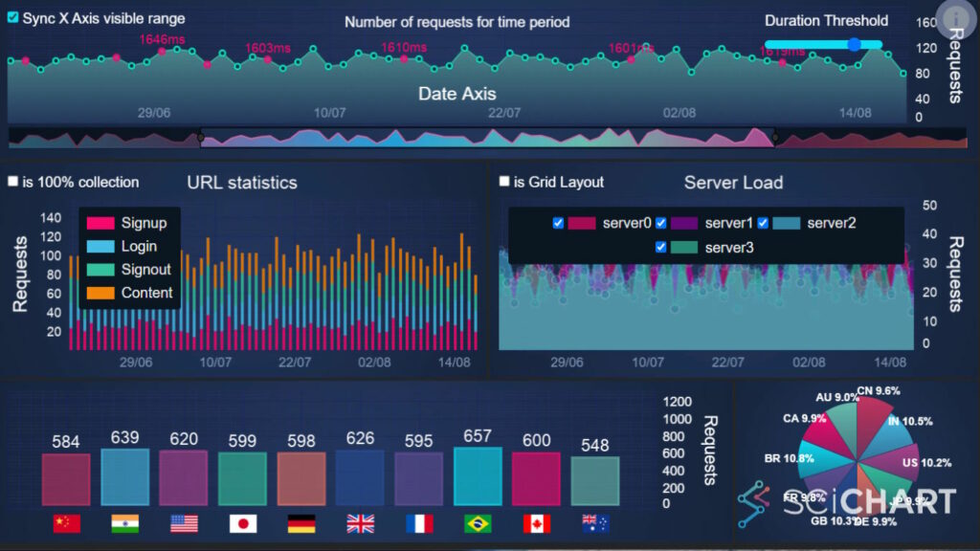The image size is (980, 551).
Task: Click the United States flag icon
Action: coord(184,523)
